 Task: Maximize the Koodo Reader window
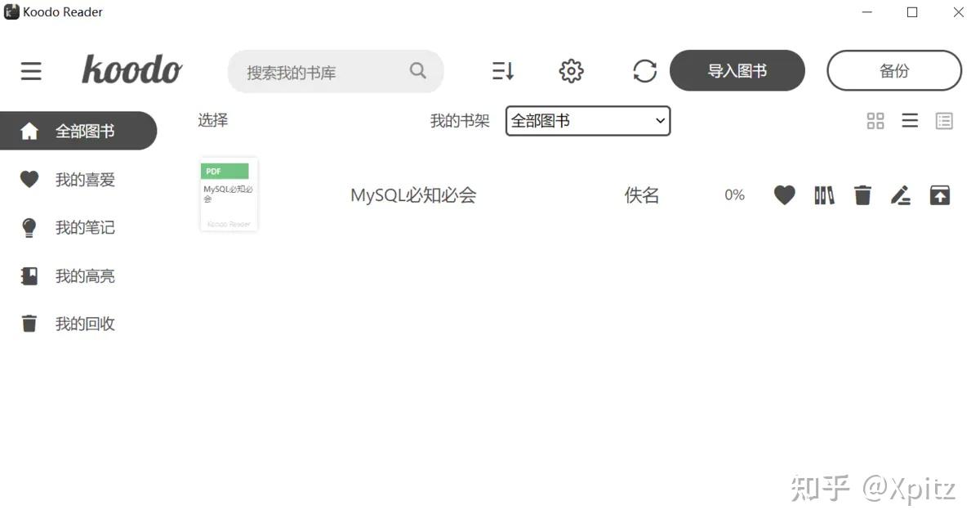tap(912, 11)
